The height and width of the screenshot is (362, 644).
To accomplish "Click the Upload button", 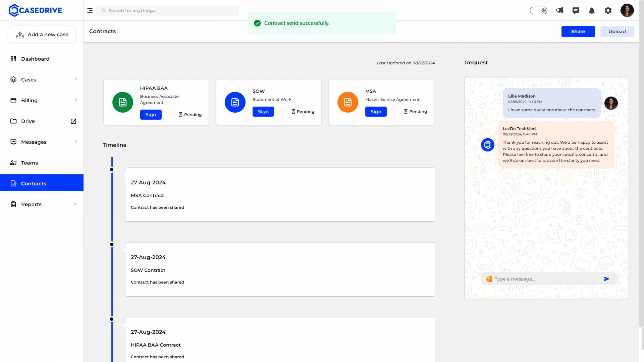I will click(617, 32).
